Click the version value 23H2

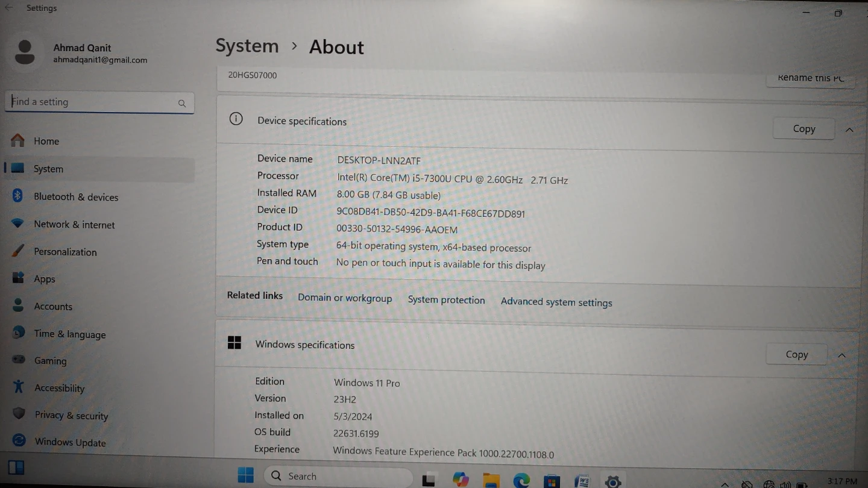[345, 399]
